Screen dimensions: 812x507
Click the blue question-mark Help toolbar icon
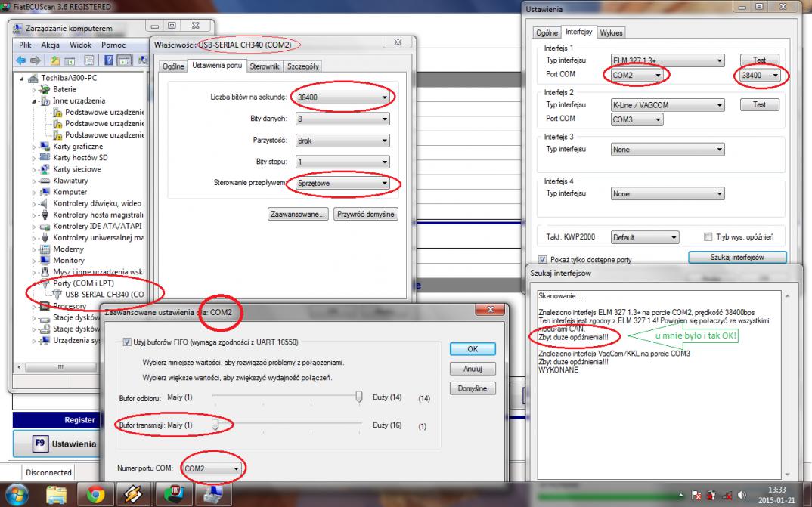tap(109, 60)
